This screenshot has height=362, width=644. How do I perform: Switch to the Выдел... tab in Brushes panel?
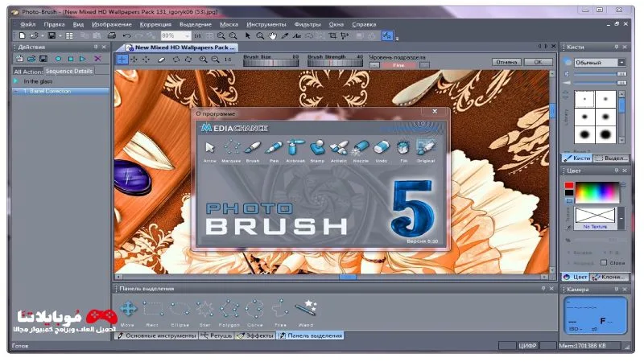coord(610,158)
